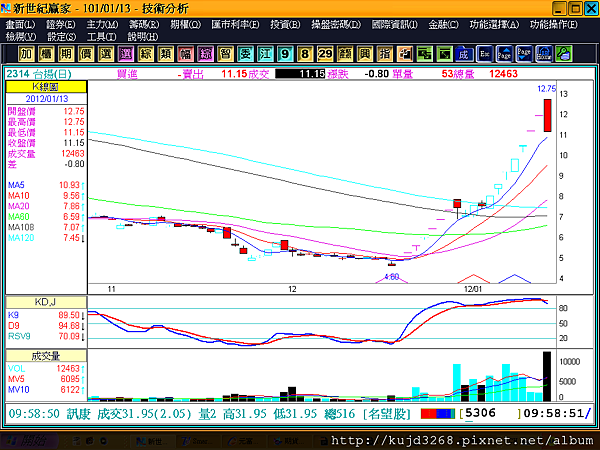This screenshot has width=600, height=450.
Task: Open the 主力(M) menu
Action: tap(103, 24)
